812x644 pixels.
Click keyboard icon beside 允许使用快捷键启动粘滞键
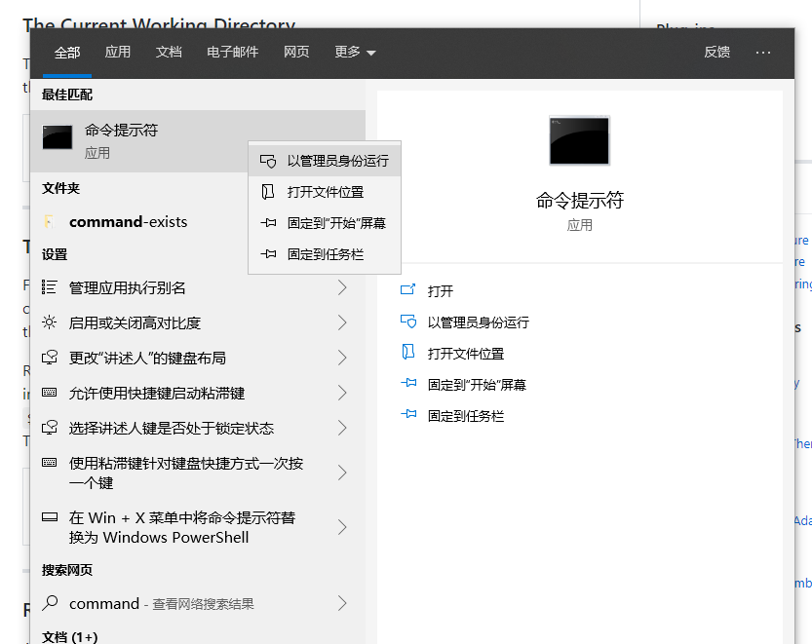click(49, 392)
